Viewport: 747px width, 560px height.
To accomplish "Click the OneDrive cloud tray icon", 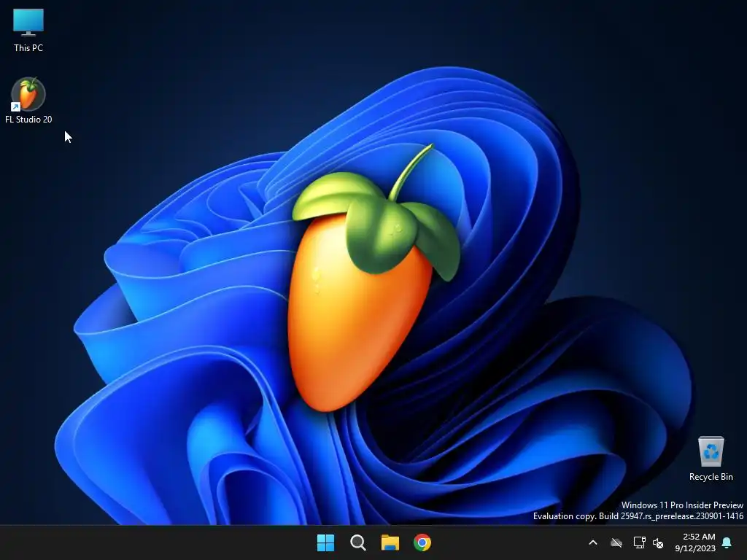I will click(x=616, y=542).
